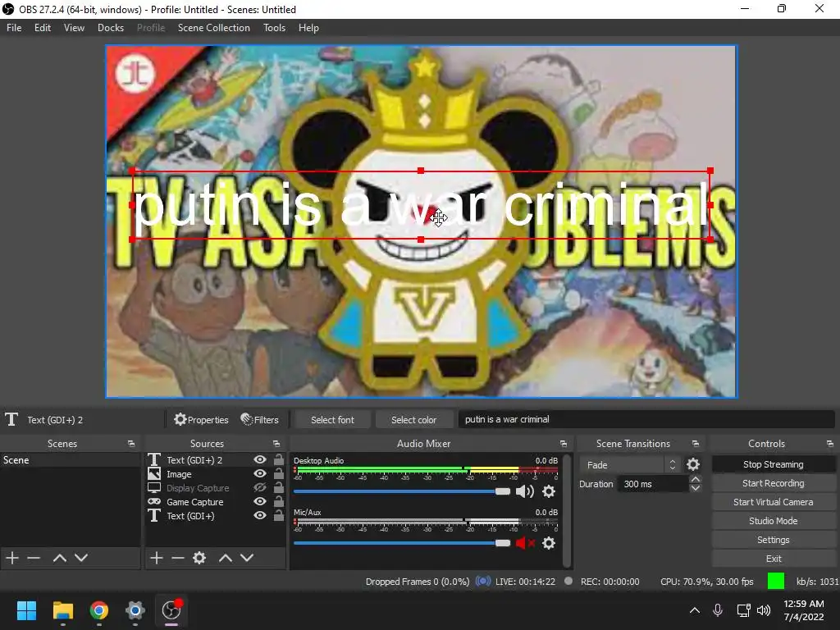The height and width of the screenshot is (630, 840).
Task: Open Desktop Audio settings gear
Action: [549, 491]
